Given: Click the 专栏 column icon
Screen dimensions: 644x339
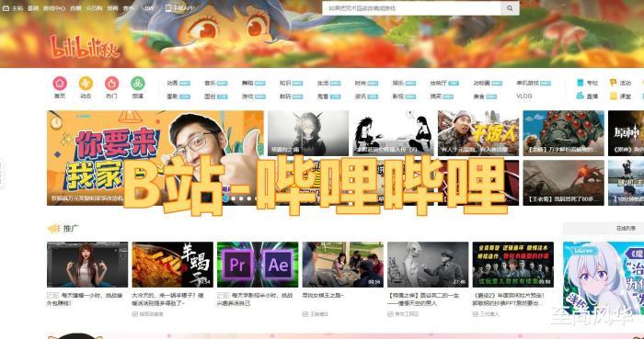Looking at the screenshot, I should click(x=580, y=83).
